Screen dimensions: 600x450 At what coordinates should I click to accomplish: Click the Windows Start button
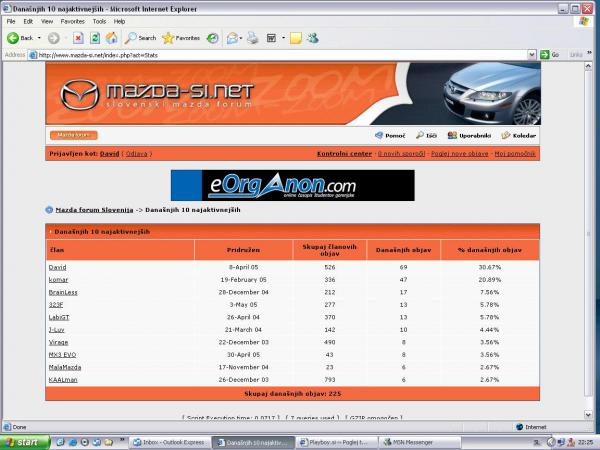pyautogui.click(x=21, y=441)
